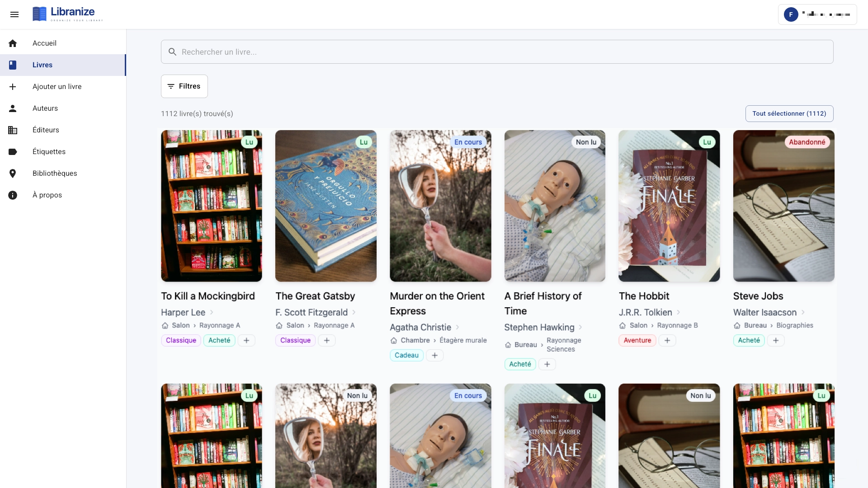Screen dimensions: 868x488
Task: Select the Livres bookmark icon
Action: 13,65
